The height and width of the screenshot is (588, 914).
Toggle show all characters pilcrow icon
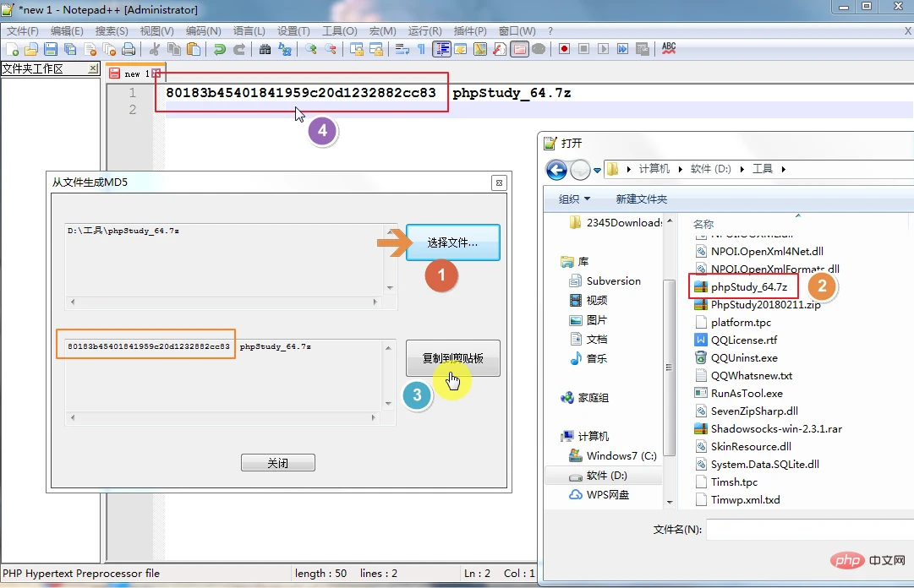421,49
